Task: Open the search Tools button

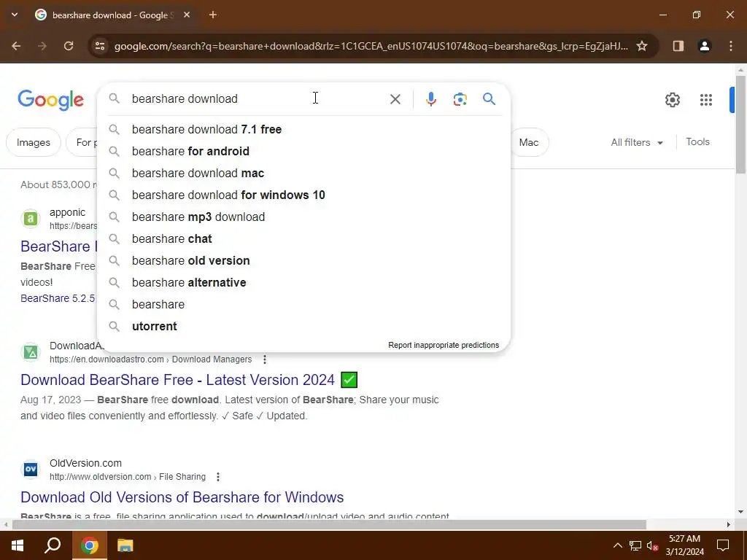Action: tap(697, 142)
